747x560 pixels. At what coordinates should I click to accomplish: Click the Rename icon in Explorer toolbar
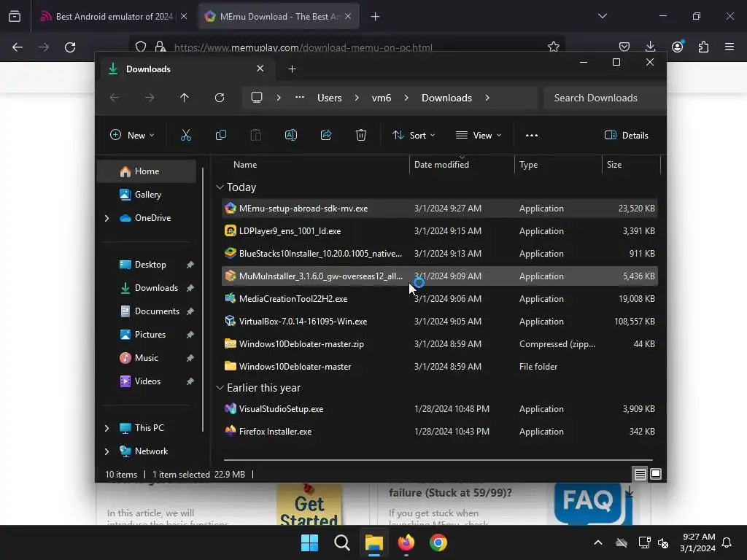pos(290,135)
